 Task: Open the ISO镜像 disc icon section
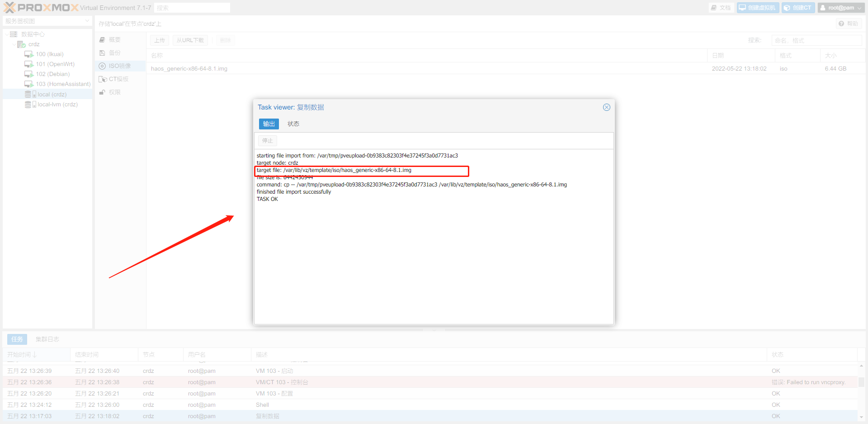point(102,66)
